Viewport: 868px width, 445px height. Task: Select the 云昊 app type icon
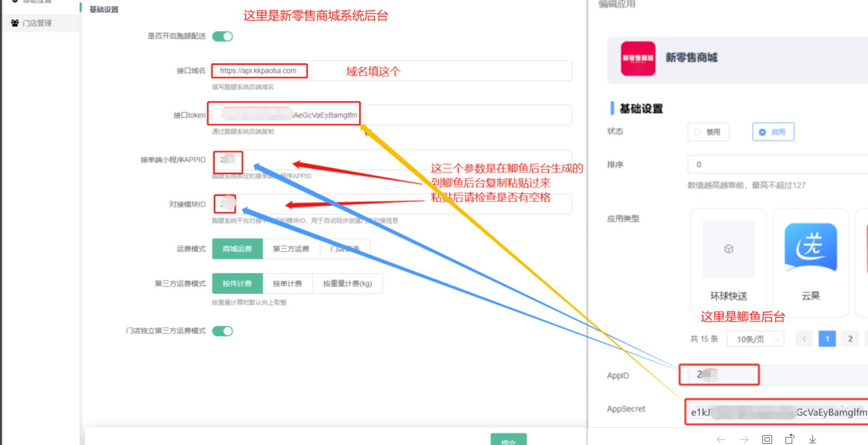pos(811,248)
